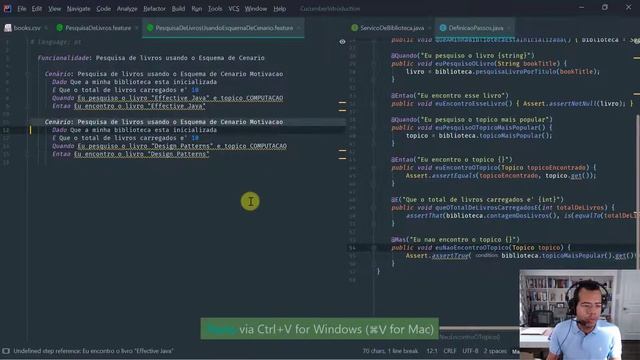Open the Tools menu
The height and width of the screenshot is (360, 640).
(215, 9)
